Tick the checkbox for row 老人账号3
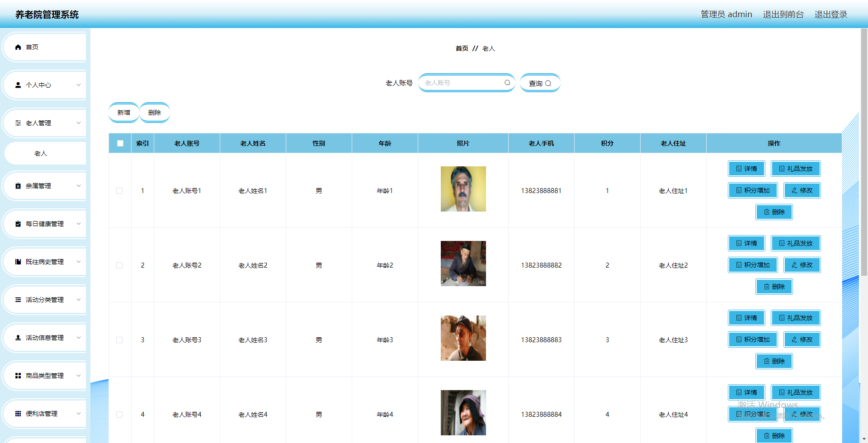This screenshot has width=868, height=443. click(x=119, y=340)
